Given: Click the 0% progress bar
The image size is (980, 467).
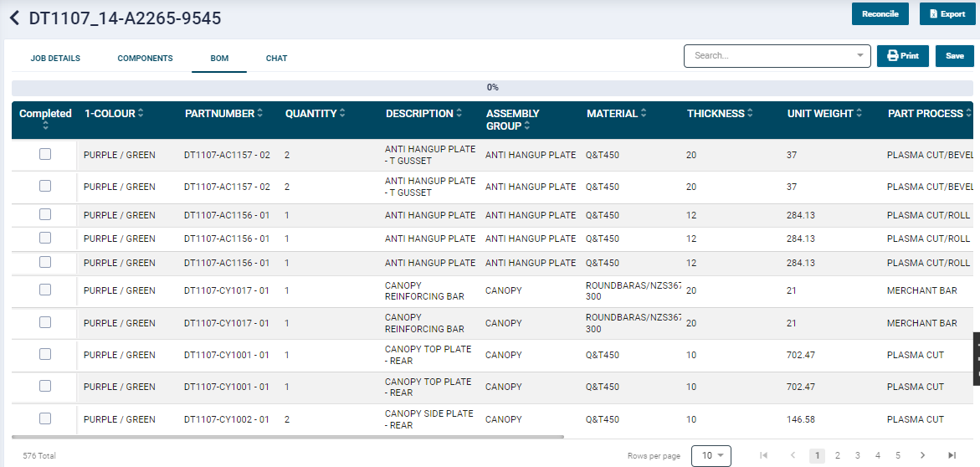Looking at the screenshot, I should tap(492, 87).
